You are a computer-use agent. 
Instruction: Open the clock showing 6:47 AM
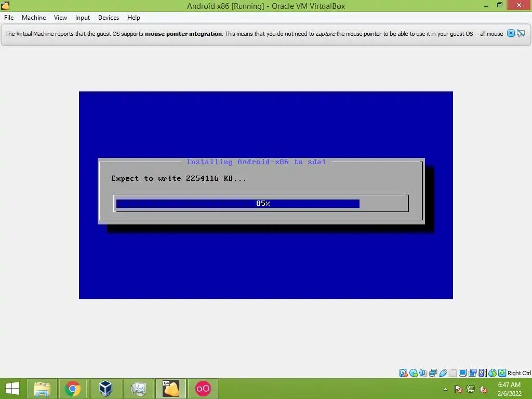(509, 389)
